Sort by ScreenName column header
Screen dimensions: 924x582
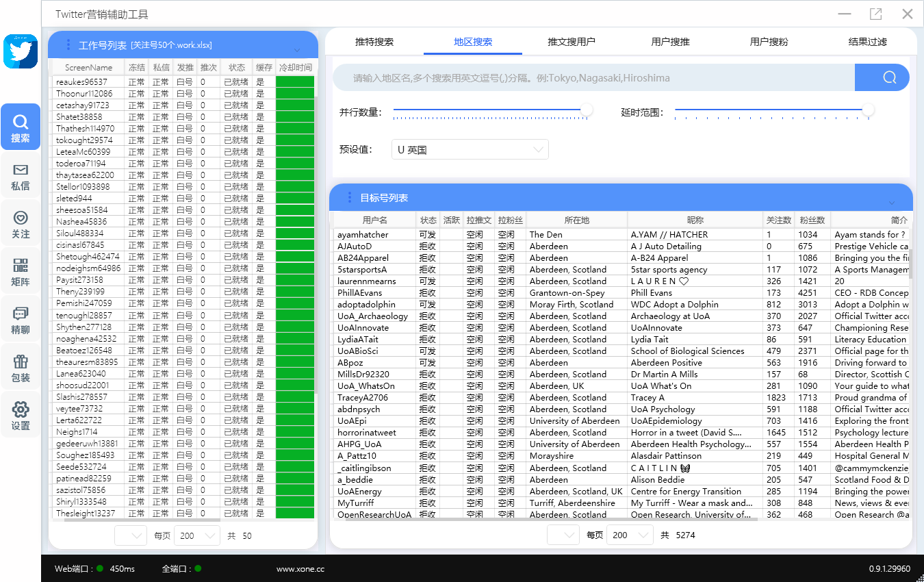[89, 68]
